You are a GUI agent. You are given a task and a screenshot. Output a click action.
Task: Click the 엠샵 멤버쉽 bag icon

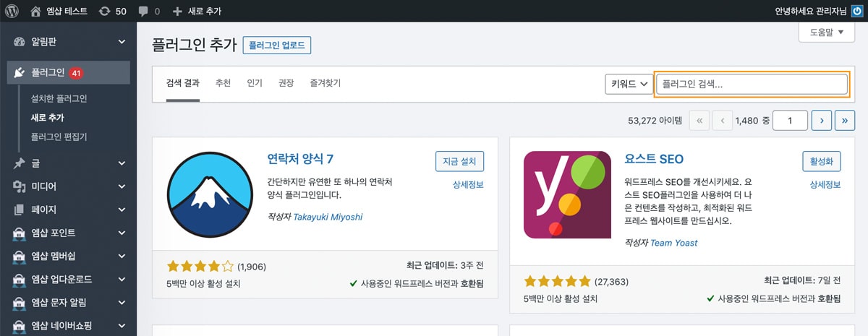(x=20, y=256)
